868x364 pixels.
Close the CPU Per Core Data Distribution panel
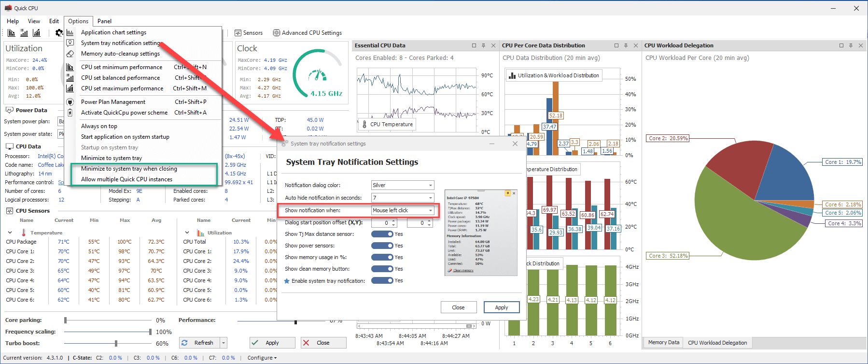(636, 45)
